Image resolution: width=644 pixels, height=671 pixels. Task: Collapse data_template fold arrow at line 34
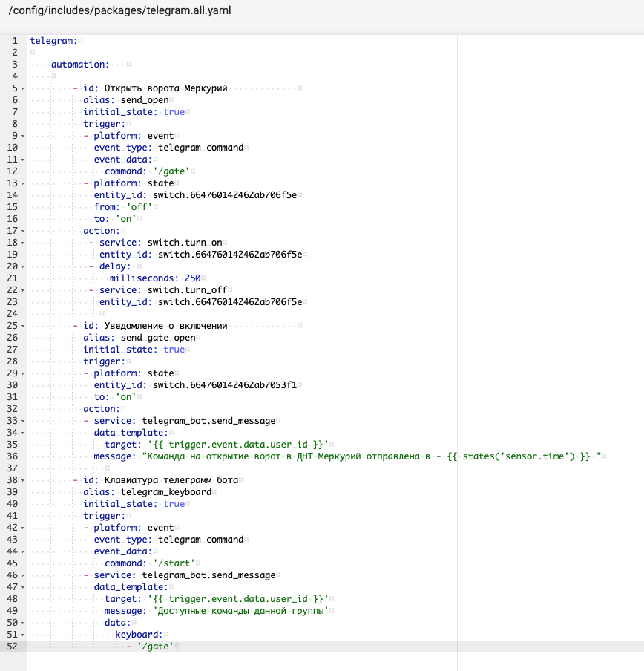click(x=23, y=433)
